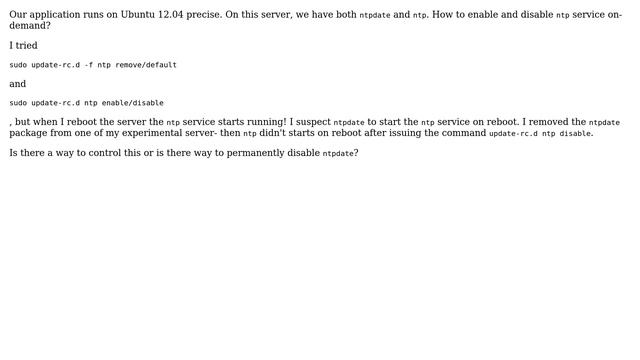Click the word 'and' between the code blocks
This screenshot has width=640, height=360.
pyautogui.click(x=18, y=84)
